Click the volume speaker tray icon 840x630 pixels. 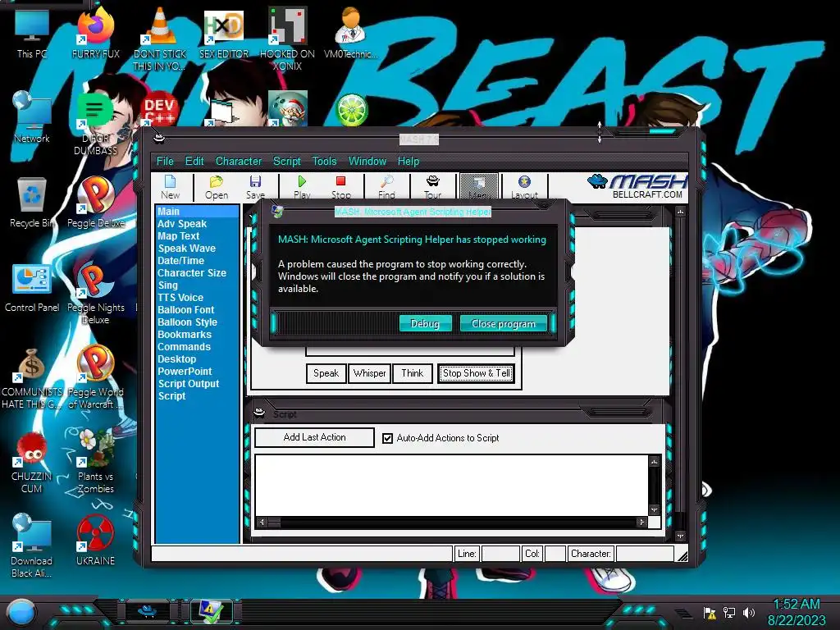click(749, 612)
